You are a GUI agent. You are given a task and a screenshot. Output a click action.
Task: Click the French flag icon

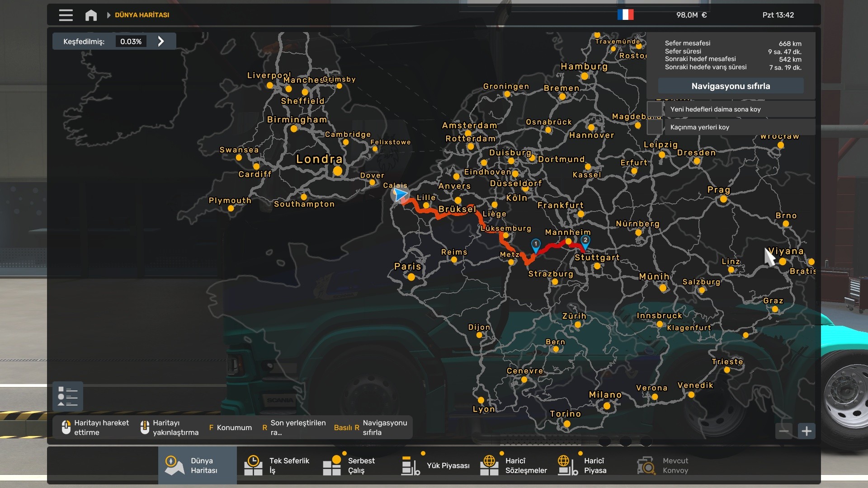coord(625,15)
